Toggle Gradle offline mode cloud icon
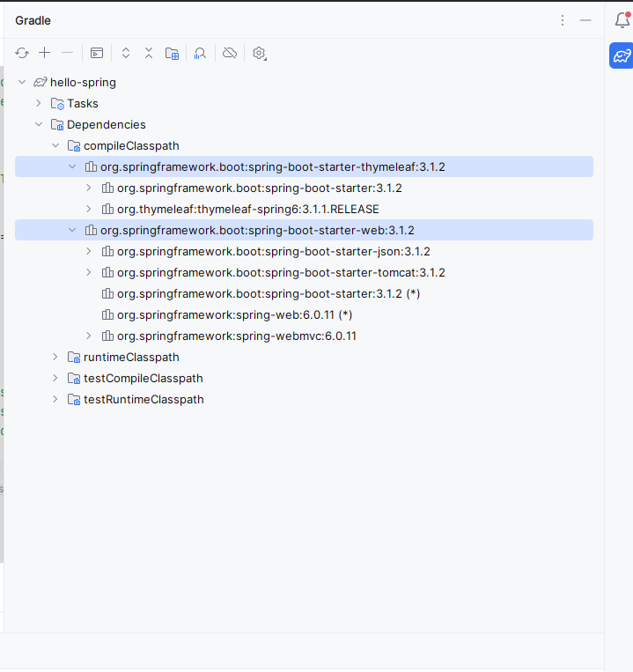633x672 pixels. coord(230,53)
